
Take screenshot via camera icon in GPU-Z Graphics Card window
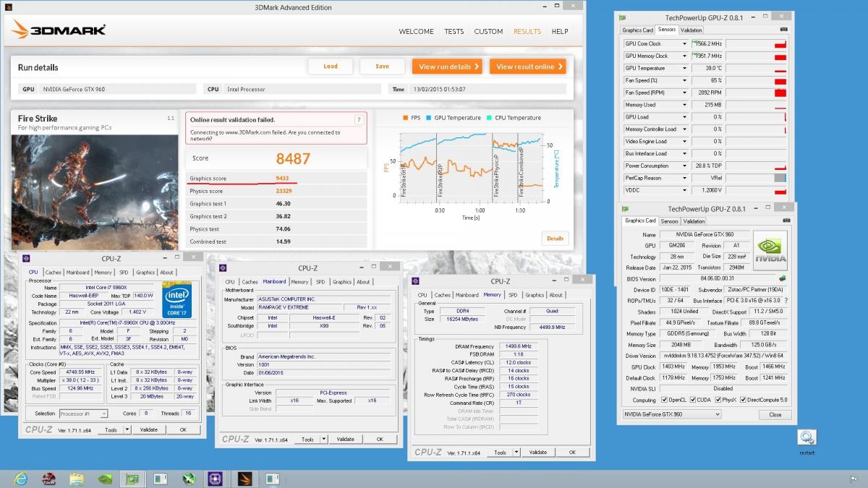tap(788, 221)
